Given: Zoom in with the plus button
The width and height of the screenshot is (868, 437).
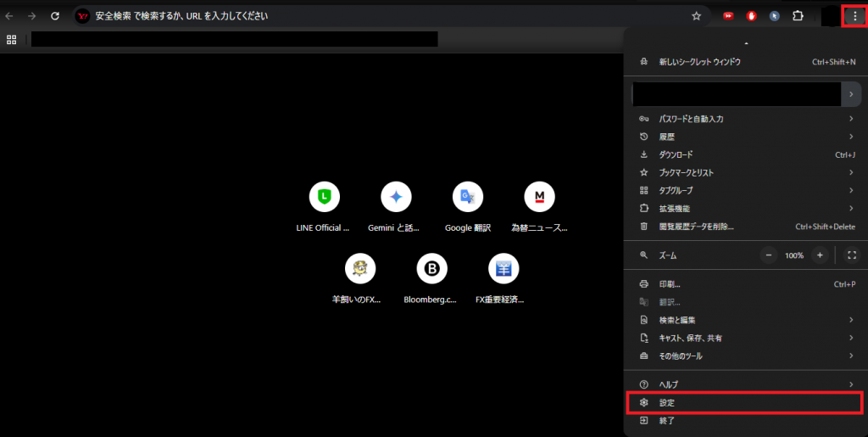Looking at the screenshot, I should pos(820,255).
